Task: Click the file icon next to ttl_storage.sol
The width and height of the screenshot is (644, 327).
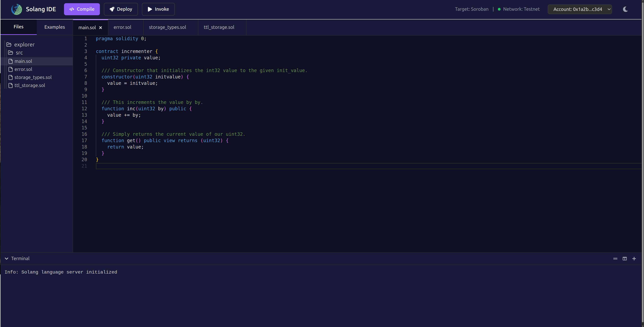Action: tap(11, 85)
